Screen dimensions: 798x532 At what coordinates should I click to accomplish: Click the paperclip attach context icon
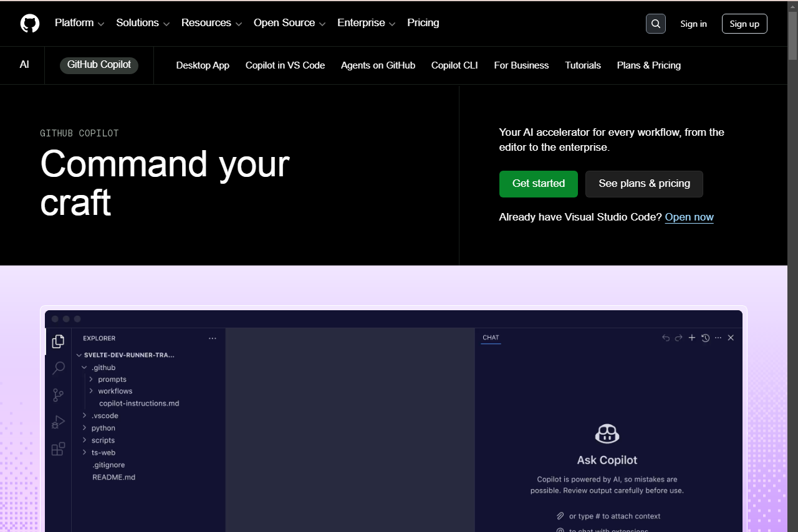point(560,516)
